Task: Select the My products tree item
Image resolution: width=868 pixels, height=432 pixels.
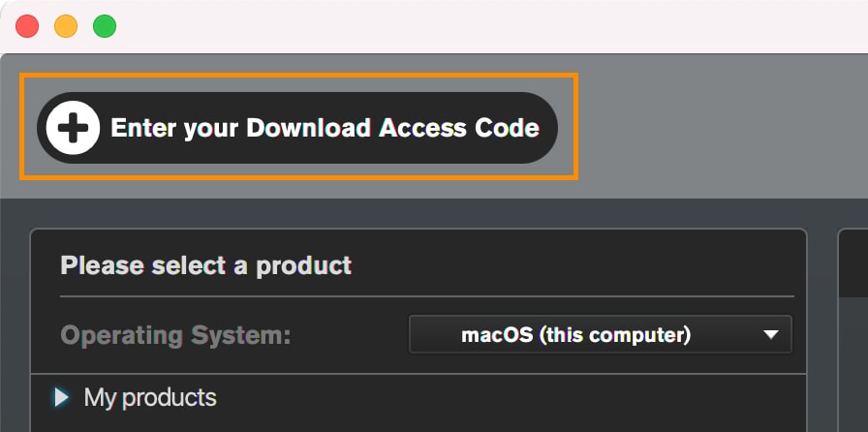Action: click(150, 397)
